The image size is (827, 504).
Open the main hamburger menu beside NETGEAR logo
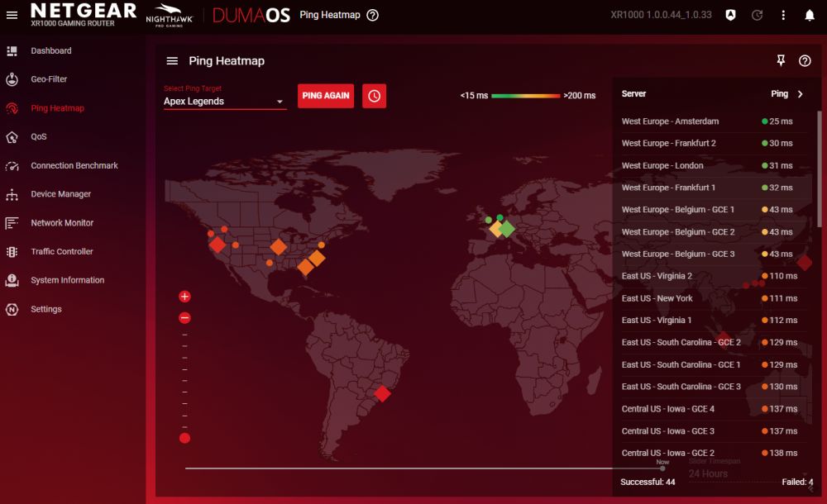[x=12, y=16]
